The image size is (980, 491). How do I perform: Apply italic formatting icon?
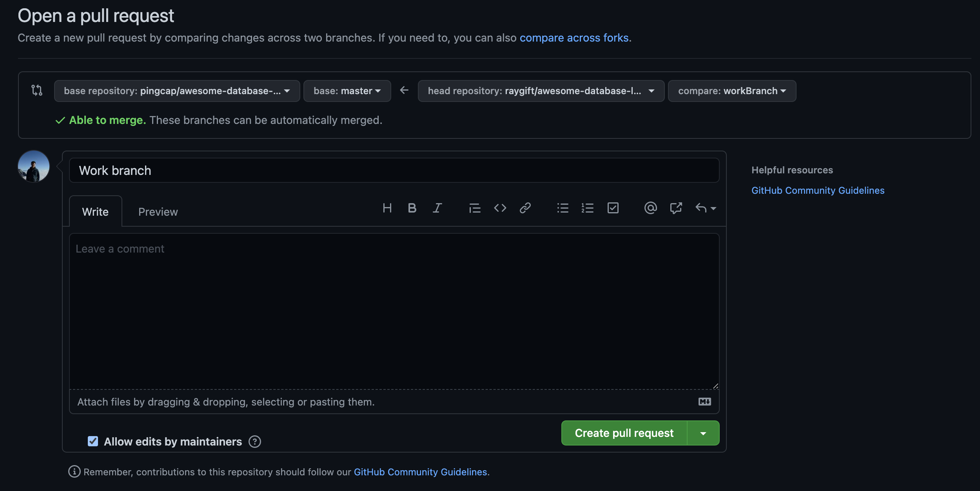437,208
